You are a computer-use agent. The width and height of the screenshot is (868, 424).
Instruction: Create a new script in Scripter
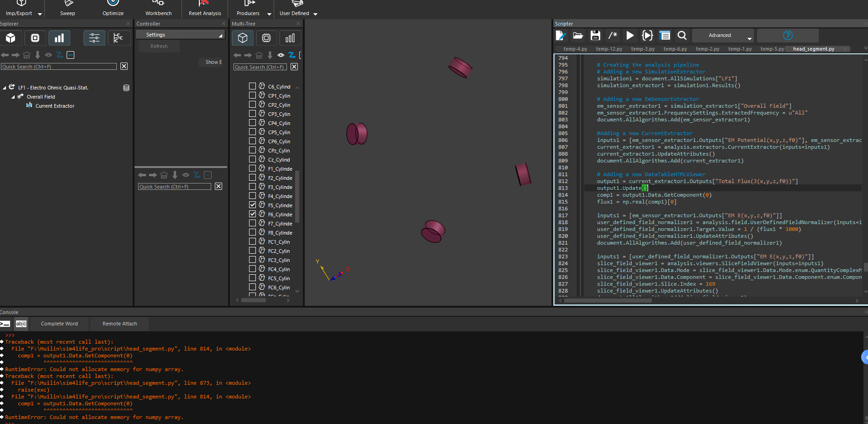[x=561, y=35]
